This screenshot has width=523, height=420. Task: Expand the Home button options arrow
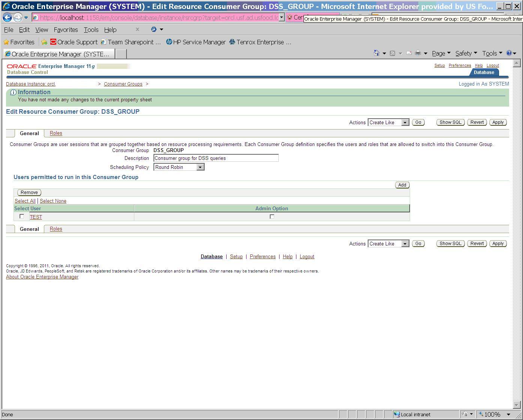(384, 53)
